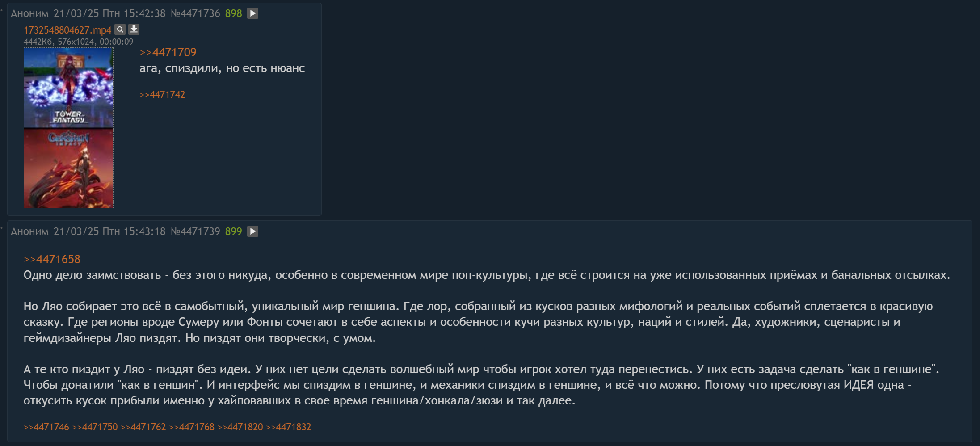The image size is (980, 446).
Task: Follow quote link >>4471658
Action: click(52, 259)
